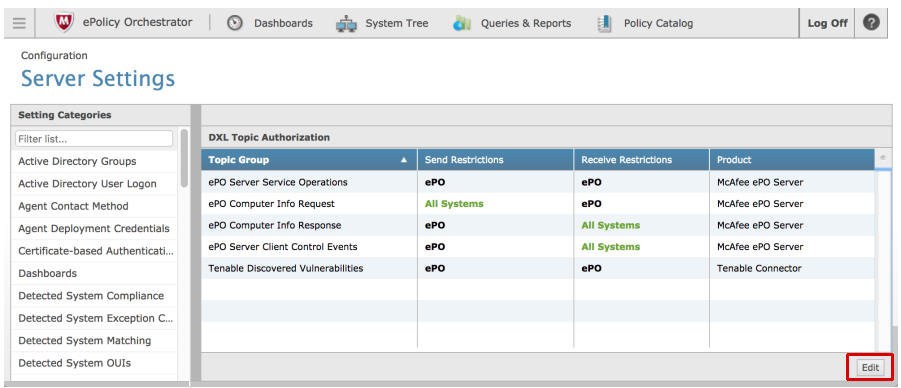Image resolution: width=901 pixels, height=388 pixels.
Task: Click Tenable Connector product cell
Action: (x=759, y=268)
